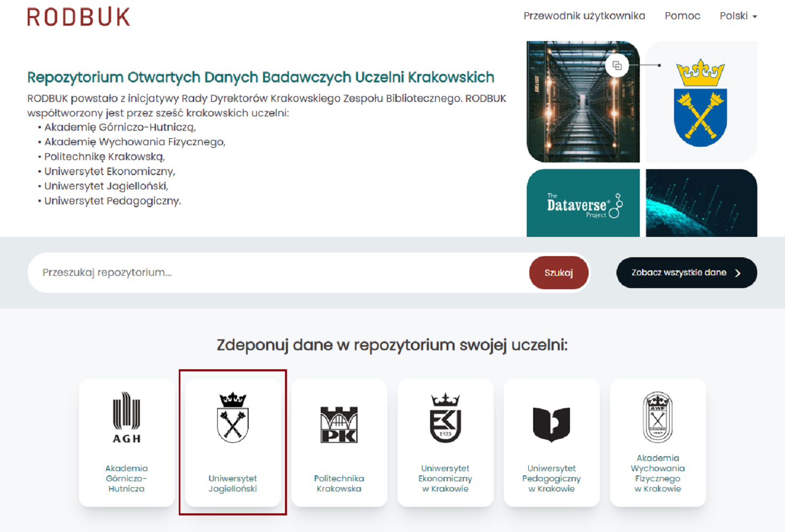Click the text 'Akademię Górniczo-Hutniczą,'
The height and width of the screenshot is (532, 785).
(120, 127)
